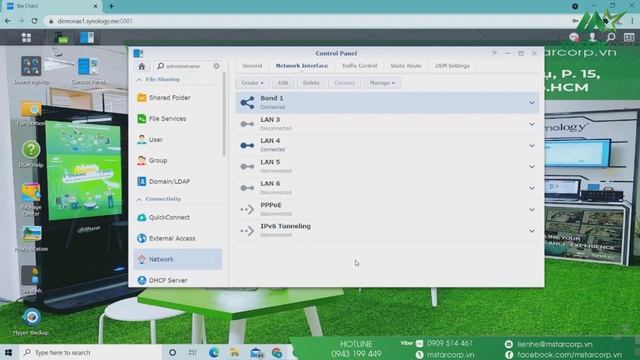Switch to the Network Interface tab
The image size is (640, 360).
(x=302, y=66)
